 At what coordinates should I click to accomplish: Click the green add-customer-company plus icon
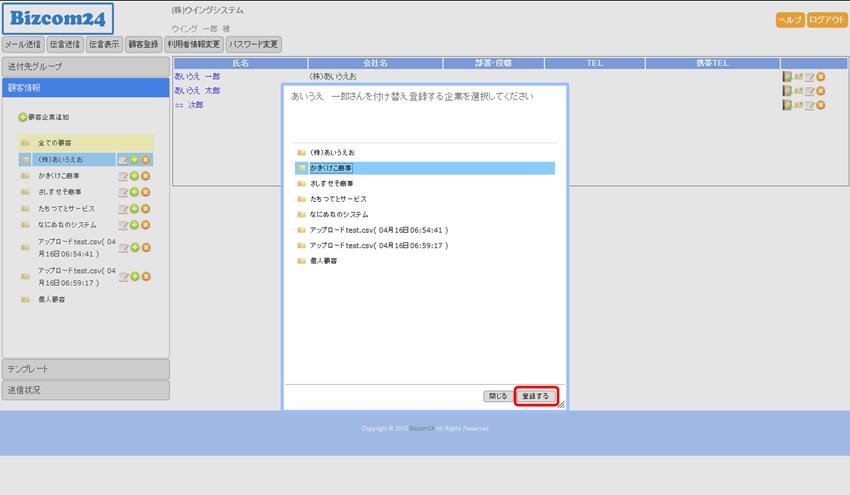coord(23,118)
